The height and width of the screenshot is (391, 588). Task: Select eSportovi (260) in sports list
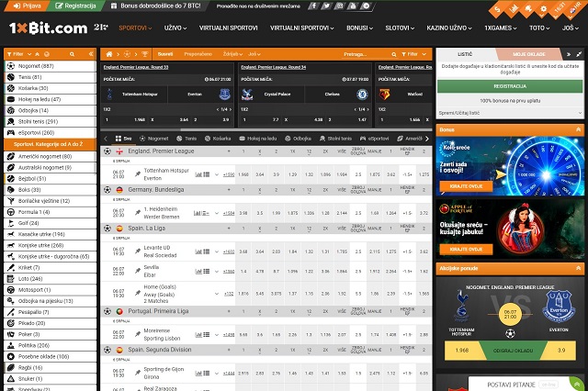[51, 132]
